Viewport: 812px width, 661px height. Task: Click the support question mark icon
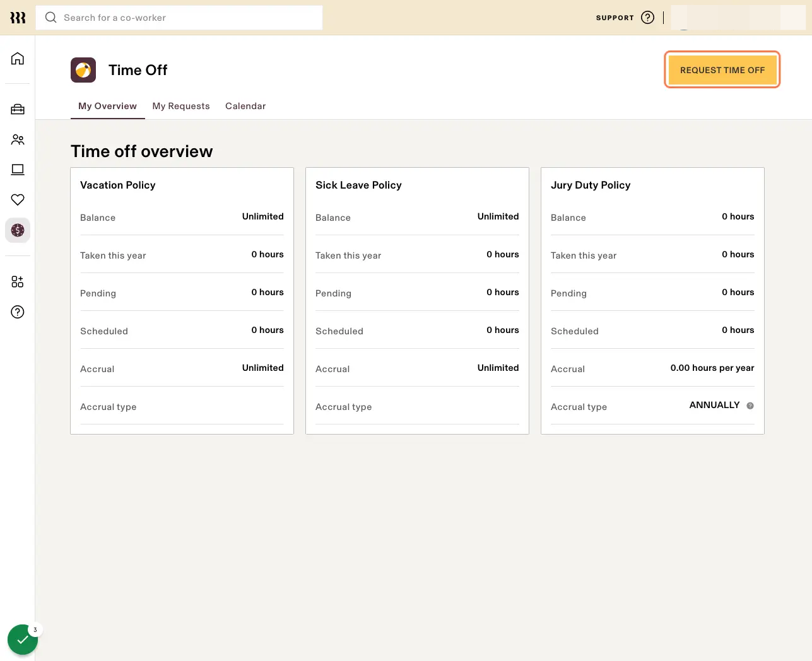click(x=647, y=18)
